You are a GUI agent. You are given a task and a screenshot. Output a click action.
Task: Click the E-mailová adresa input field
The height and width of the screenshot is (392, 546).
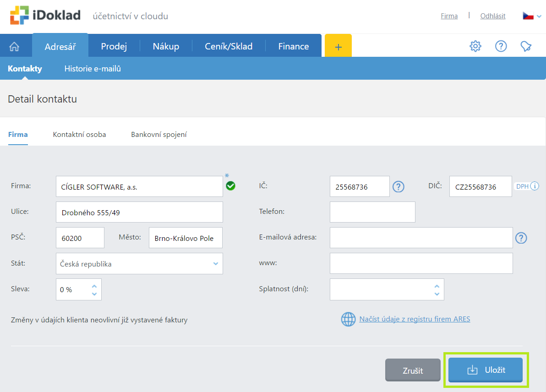pyautogui.click(x=421, y=238)
